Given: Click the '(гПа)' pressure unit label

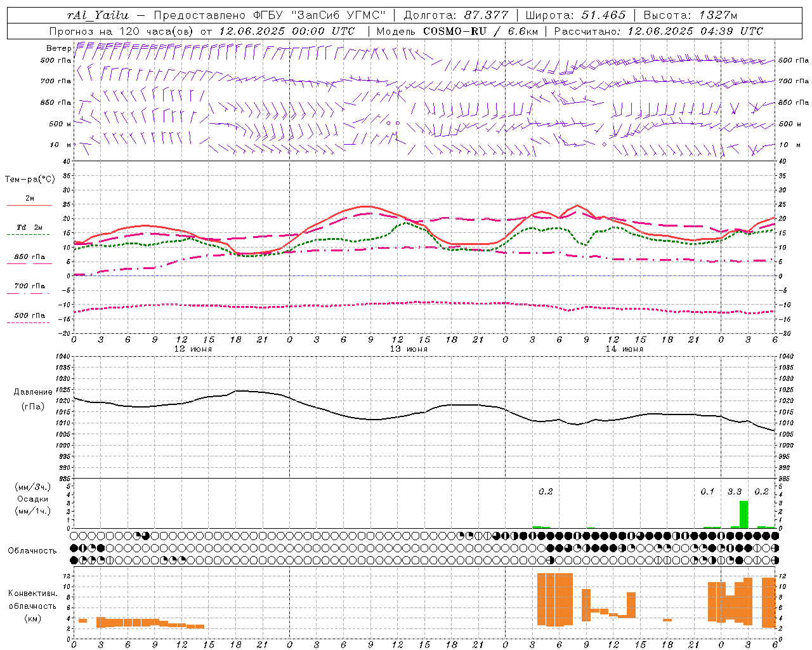Looking at the screenshot, I should click(x=32, y=406).
